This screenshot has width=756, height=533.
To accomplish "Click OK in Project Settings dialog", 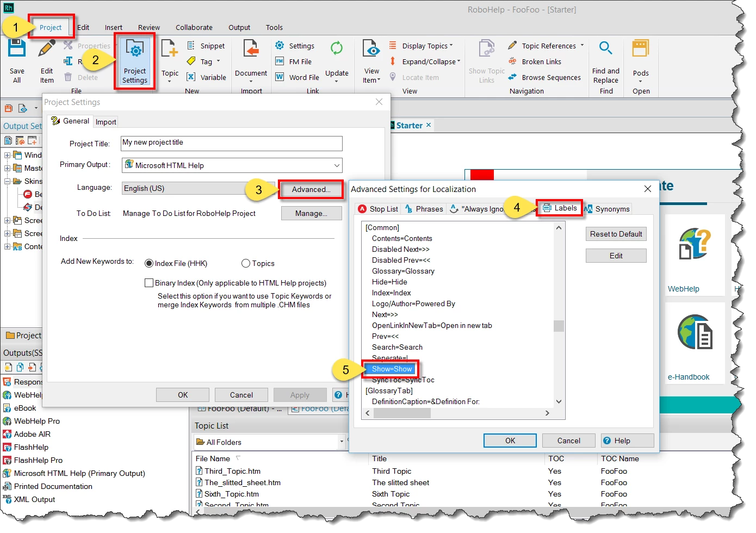I will (183, 395).
